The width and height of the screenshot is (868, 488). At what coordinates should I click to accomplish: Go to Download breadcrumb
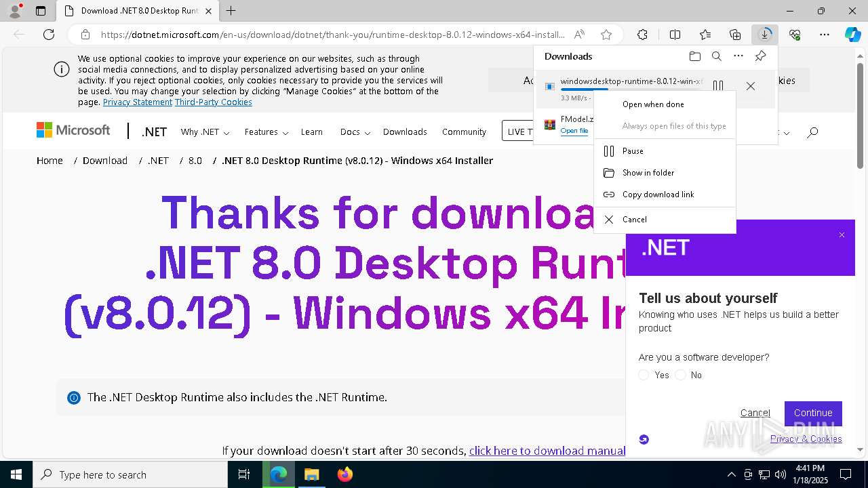click(x=105, y=161)
